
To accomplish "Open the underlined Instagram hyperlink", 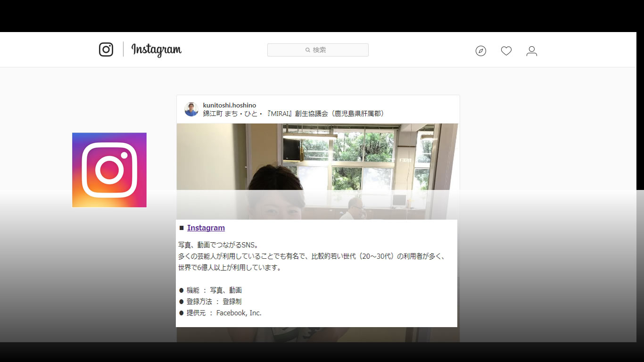I will click(206, 228).
